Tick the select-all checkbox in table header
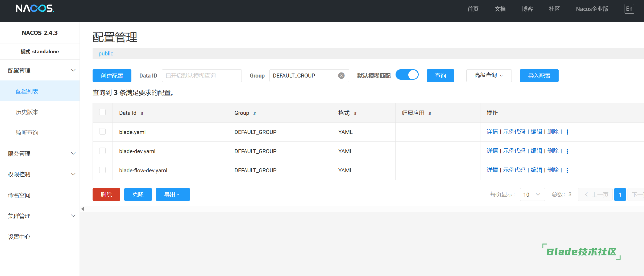 point(102,112)
